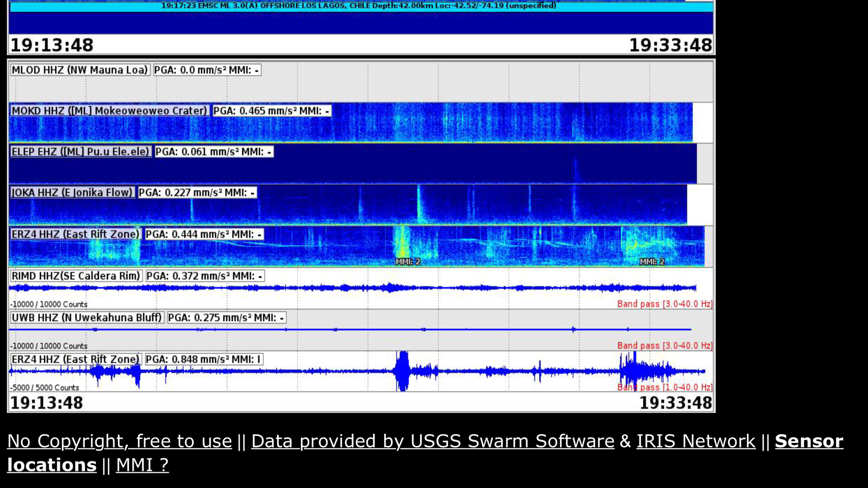868x488 pixels.
Task: Select the MLOD HHZ (NW Mauna Loa) label
Action: point(80,70)
